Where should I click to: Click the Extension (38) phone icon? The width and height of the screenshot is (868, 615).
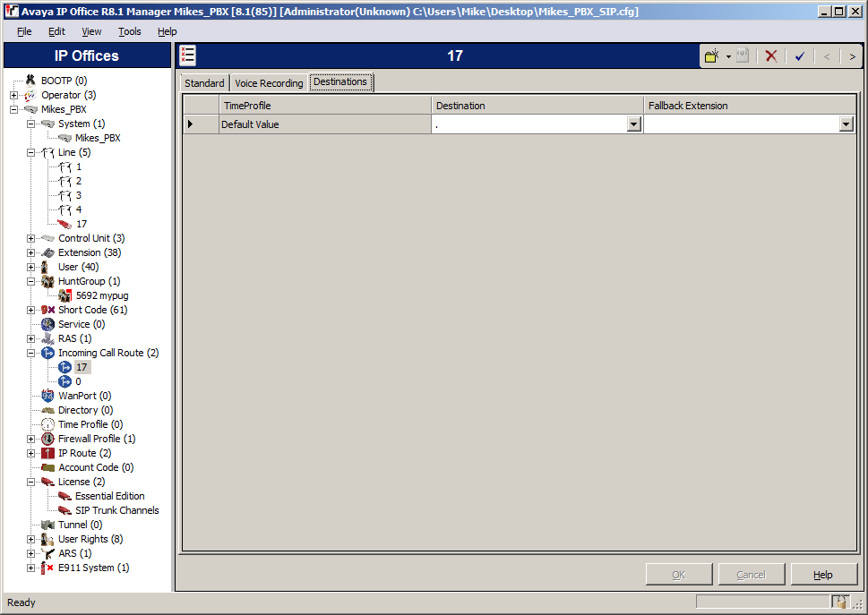pyautogui.click(x=48, y=252)
